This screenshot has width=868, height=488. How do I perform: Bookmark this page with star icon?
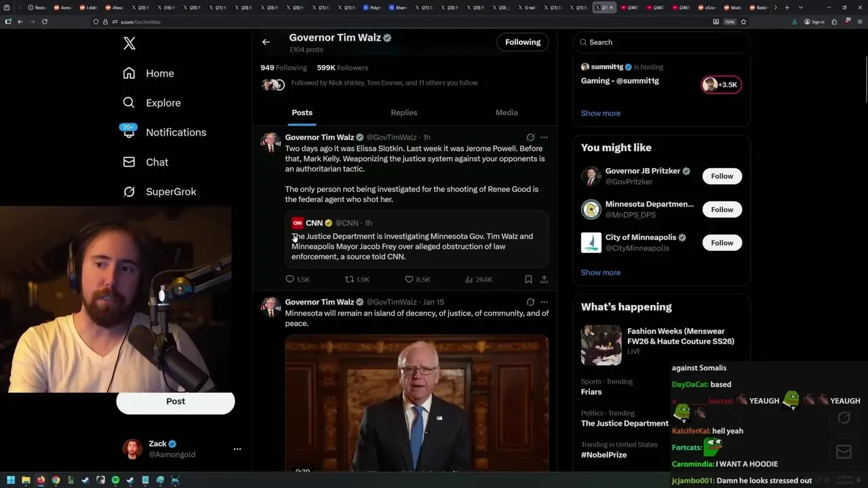point(744,22)
